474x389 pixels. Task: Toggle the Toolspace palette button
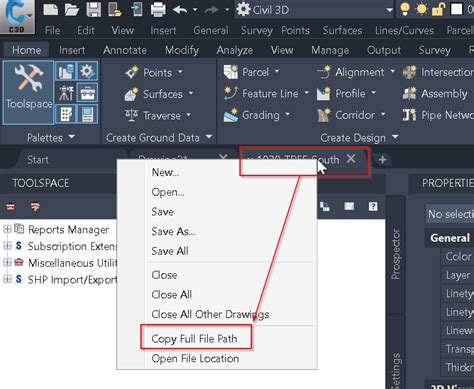pos(28,92)
